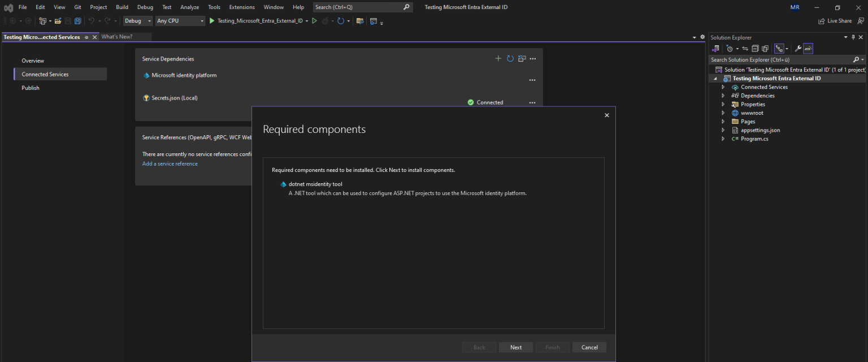Click Next to install required components
The image size is (868, 362).
tap(515, 347)
